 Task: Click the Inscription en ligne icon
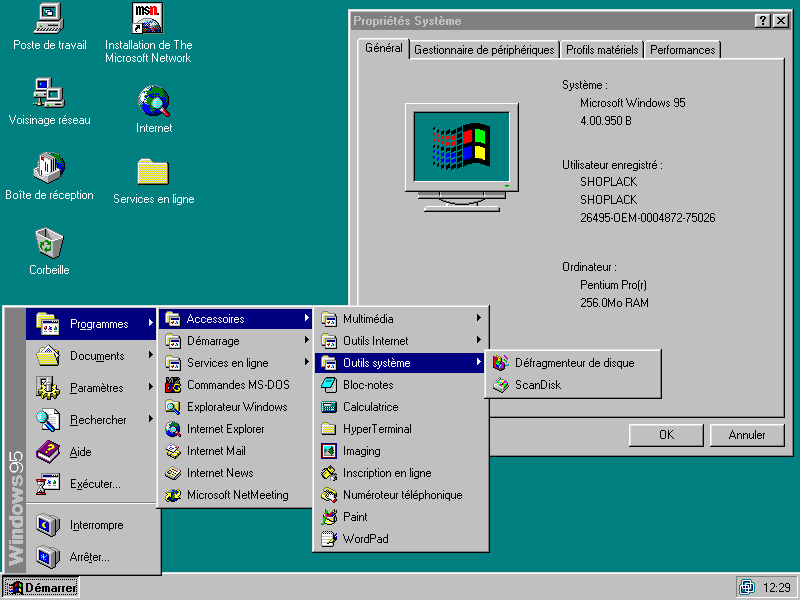click(x=329, y=473)
